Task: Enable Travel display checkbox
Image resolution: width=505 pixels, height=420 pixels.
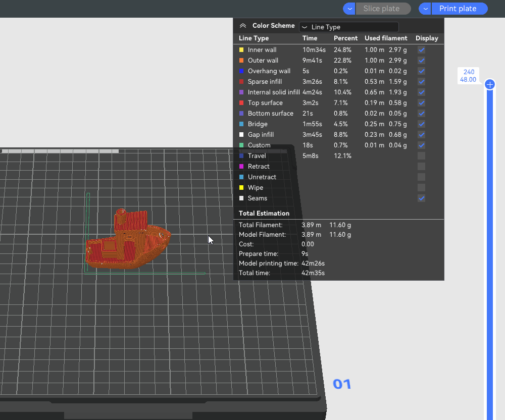Action: [421, 156]
